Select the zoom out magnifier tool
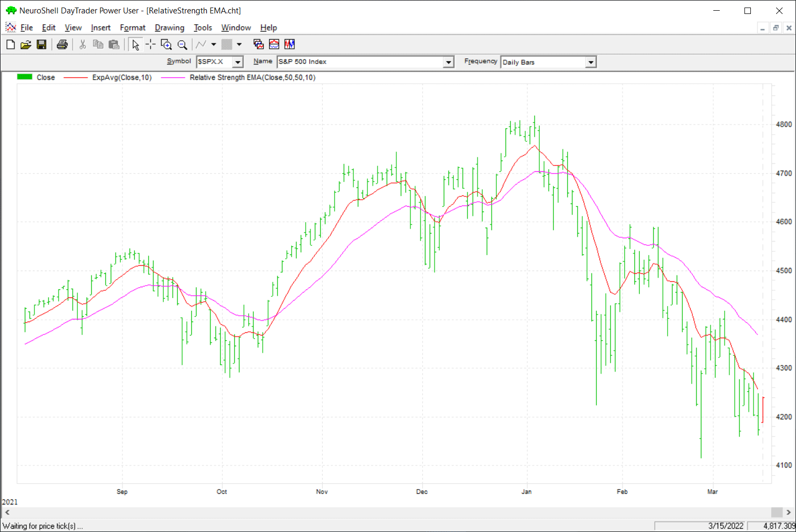Screen dimensions: 796x532 tap(182, 45)
